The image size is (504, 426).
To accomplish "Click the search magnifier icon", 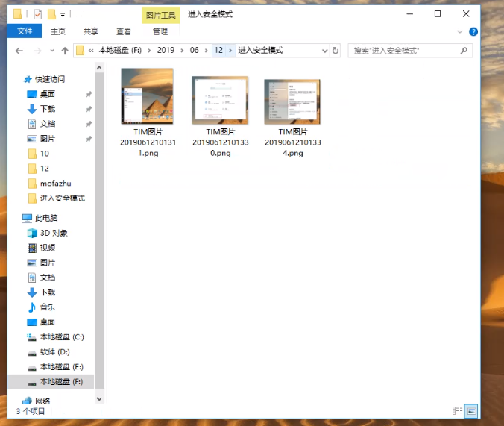I will [464, 51].
